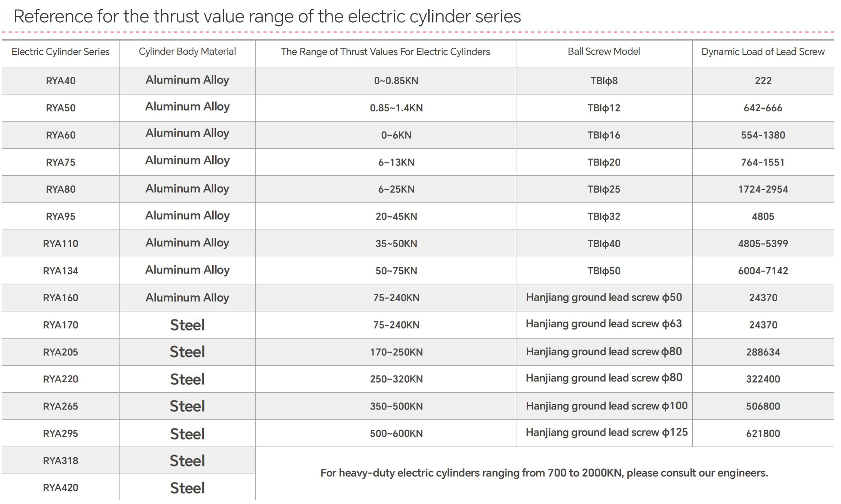Select the 'Dynamic Load of Lead Screw' header
Screen dimensions: 841x504
(762, 52)
